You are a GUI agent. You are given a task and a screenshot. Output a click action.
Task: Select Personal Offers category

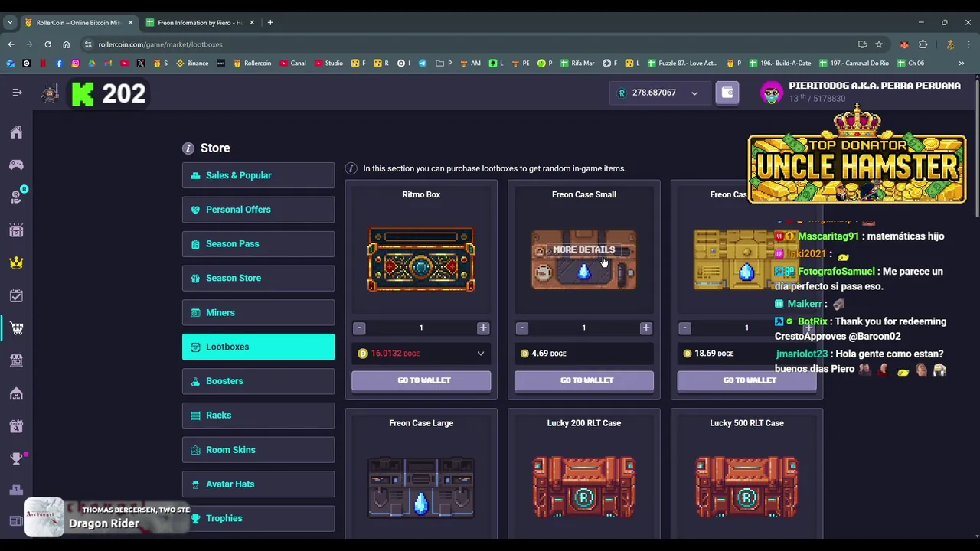pyautogui.click(x=258, y=210)
